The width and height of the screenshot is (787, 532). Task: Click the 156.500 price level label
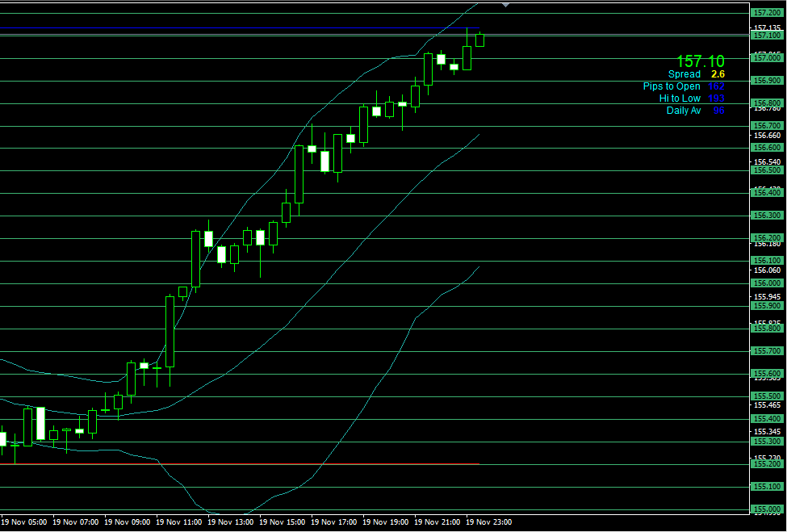pyautogui.click(x=766, y=170)
